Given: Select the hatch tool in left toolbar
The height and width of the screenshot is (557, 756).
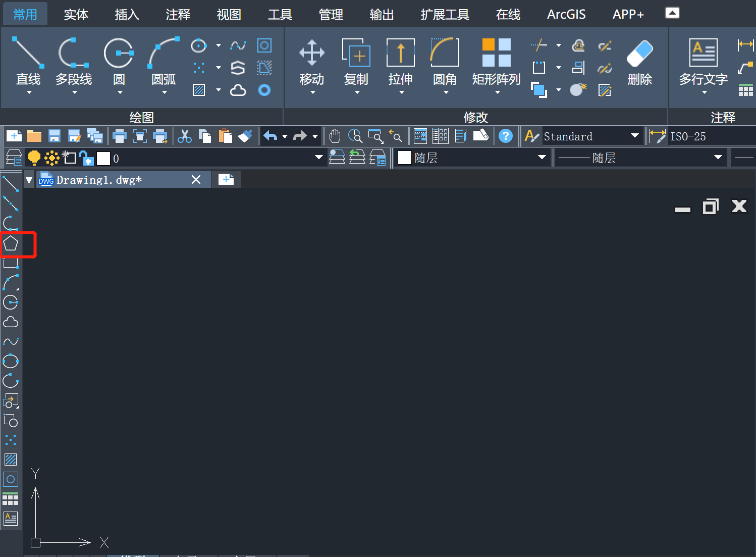Looking at the screenshot, I should (x=11, y=460).
